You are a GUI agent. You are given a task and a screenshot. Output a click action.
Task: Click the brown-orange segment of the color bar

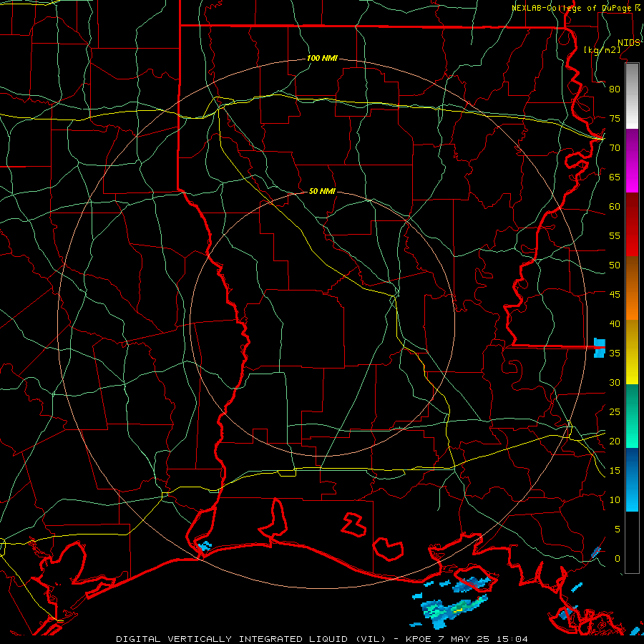pyautogui.click(x=632, y=288)
